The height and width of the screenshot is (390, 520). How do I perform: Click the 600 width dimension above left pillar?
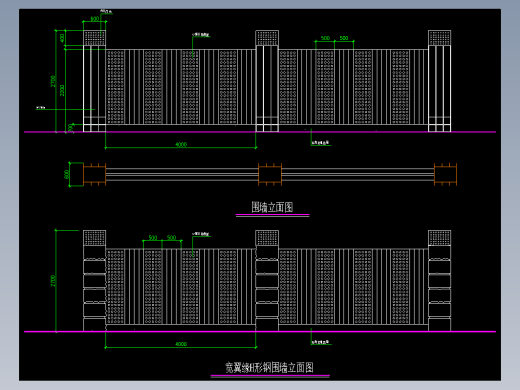point(95,19)
